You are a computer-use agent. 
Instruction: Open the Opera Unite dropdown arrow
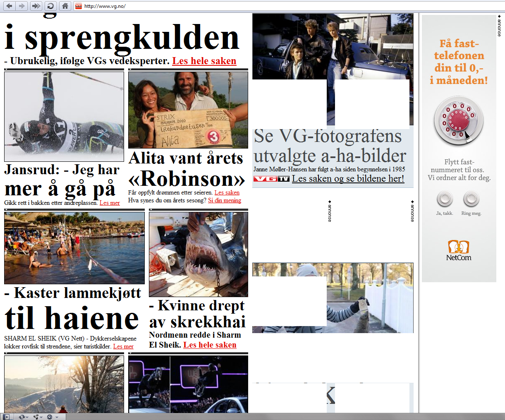tap(41, 417)
